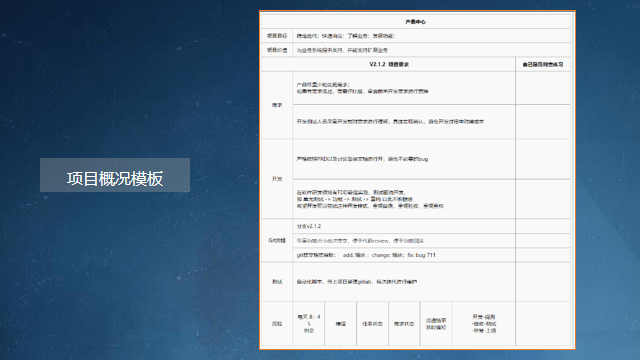Viewport: 640px width, 360px height.
Task: Click the 测试 section label cell
Action: [x=277, y=282]
